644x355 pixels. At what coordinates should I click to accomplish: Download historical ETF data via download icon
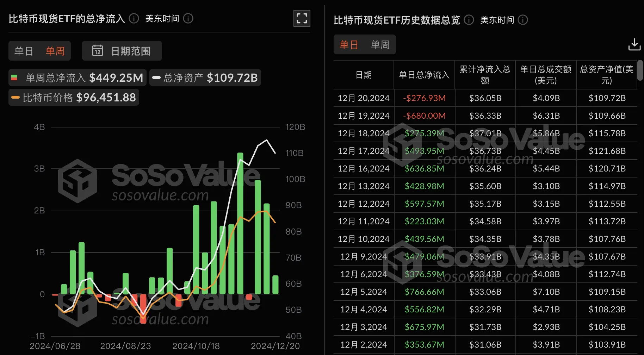pyautogui.click(x=634, y=44)
